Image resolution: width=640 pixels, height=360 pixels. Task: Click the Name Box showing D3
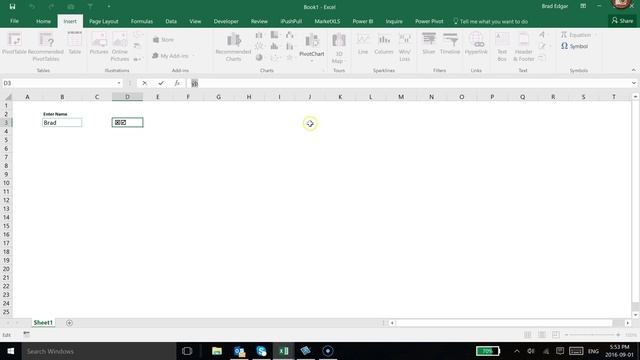click(x=58, y=83)
